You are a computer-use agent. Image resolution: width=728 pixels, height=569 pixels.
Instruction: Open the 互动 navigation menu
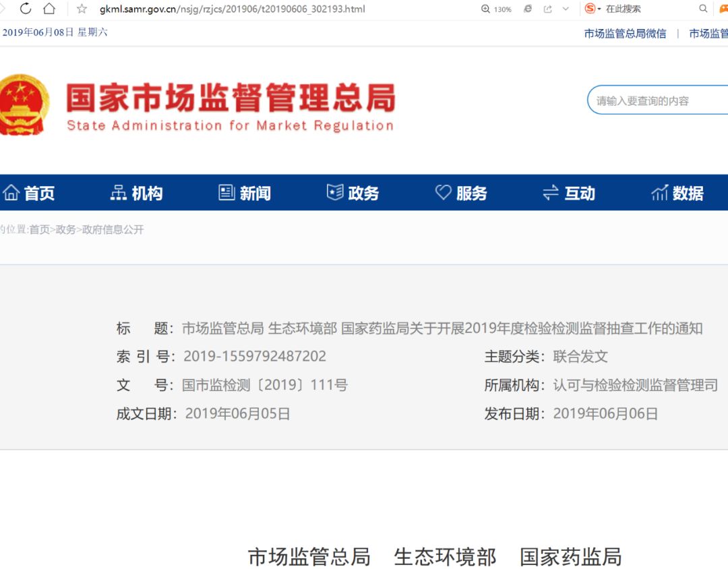click(x=580, y=193)
